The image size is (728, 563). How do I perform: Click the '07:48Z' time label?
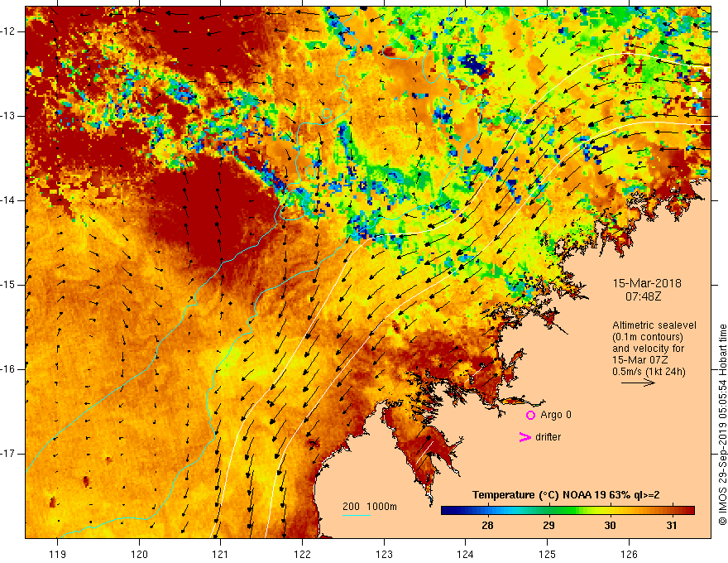[643, 296]
